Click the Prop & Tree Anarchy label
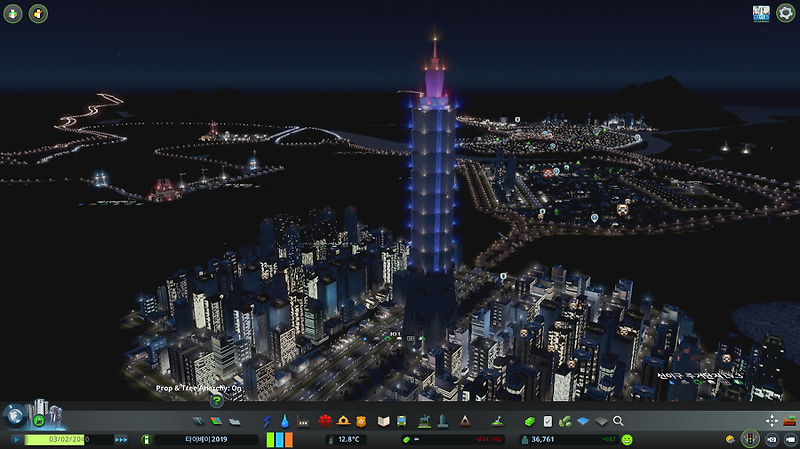 (198, 388)
